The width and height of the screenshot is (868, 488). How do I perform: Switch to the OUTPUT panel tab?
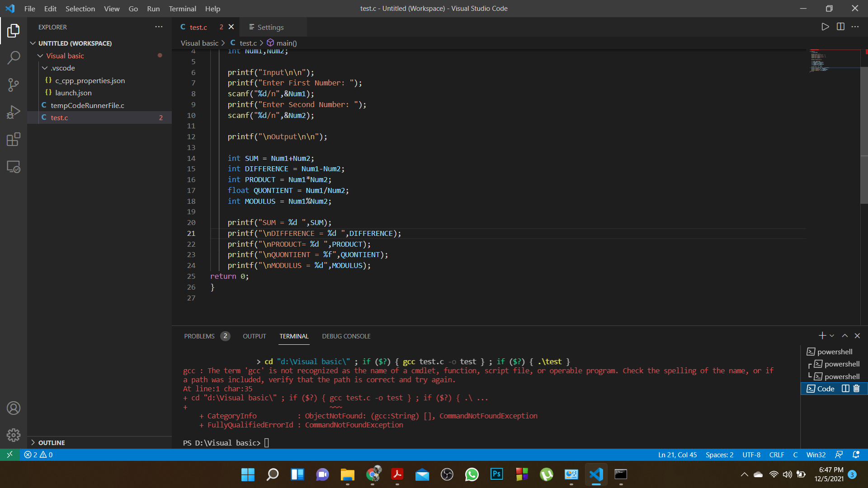coord(254,336)
